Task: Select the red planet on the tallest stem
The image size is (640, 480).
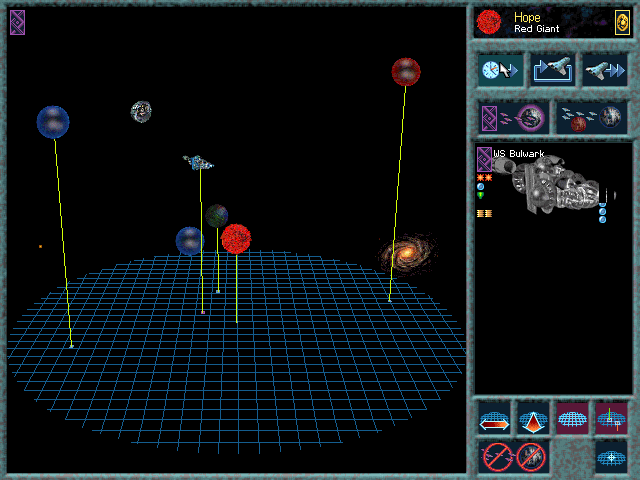Action: click(406, 72)
